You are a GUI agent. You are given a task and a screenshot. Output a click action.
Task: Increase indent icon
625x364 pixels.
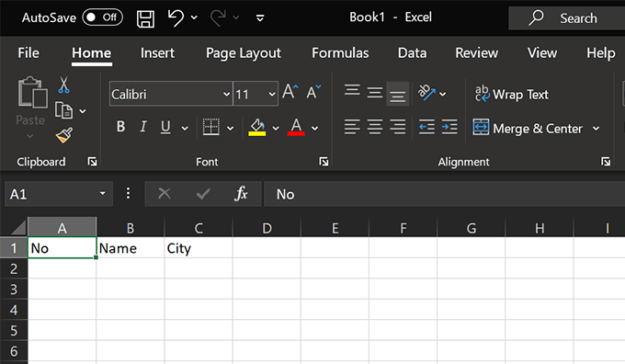449,127
